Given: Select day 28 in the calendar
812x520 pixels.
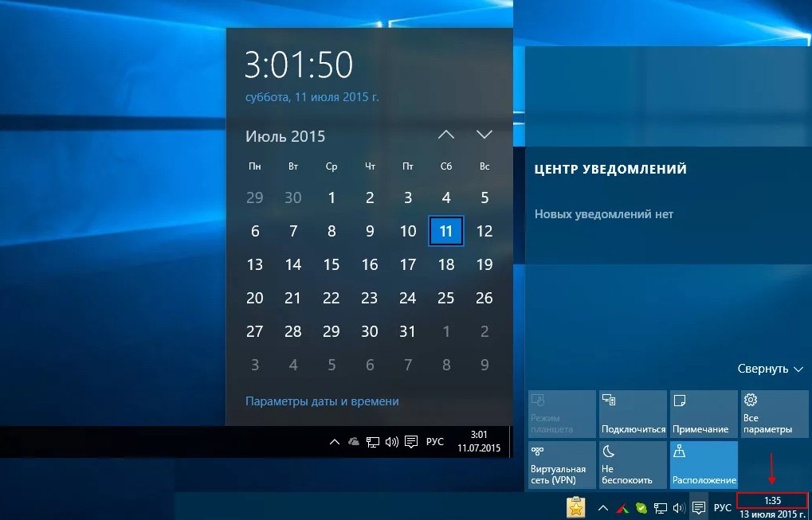Looking at the screenshot, I should click(293, 331).
